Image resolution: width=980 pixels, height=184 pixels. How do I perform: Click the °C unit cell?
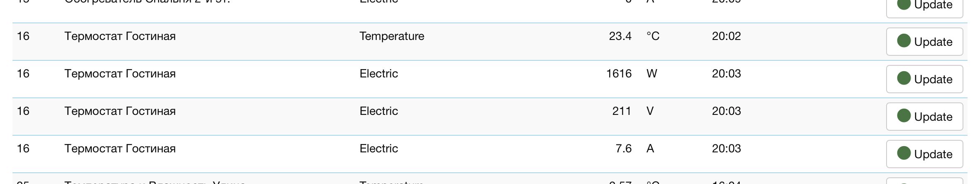tap(653, 36)
